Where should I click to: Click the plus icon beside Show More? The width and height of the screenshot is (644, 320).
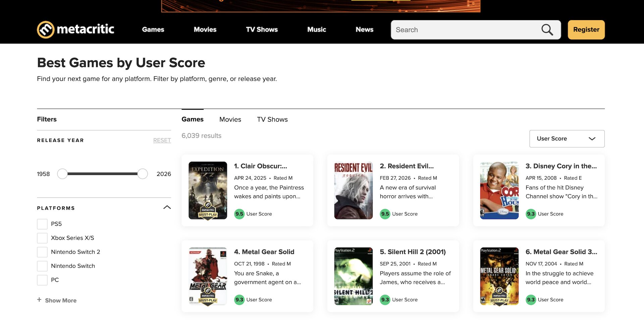(39, 300)
